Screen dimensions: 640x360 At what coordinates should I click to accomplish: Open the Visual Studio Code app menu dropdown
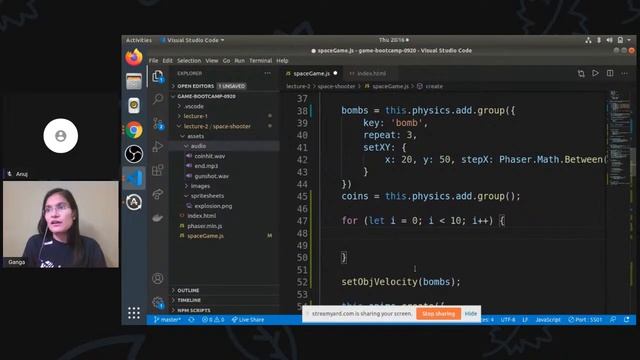click(192, 40)
